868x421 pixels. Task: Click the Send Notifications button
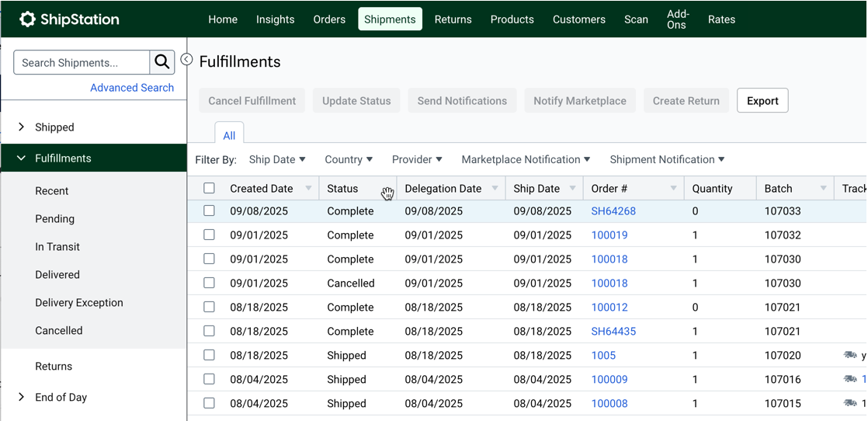(462, 101)
